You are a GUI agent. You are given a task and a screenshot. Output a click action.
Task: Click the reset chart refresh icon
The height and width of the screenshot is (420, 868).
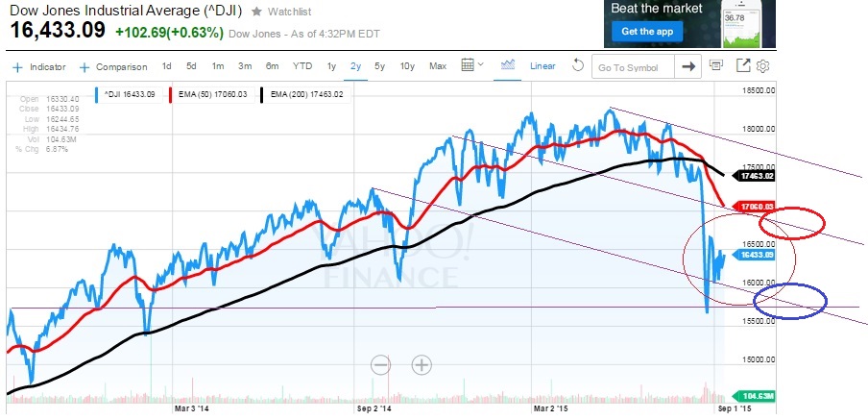pos(577,66)
